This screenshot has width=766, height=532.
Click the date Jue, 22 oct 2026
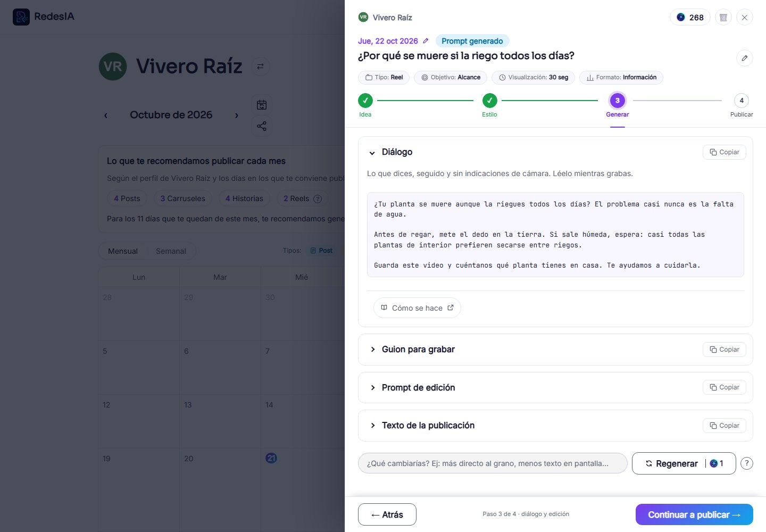click(388, 41)
